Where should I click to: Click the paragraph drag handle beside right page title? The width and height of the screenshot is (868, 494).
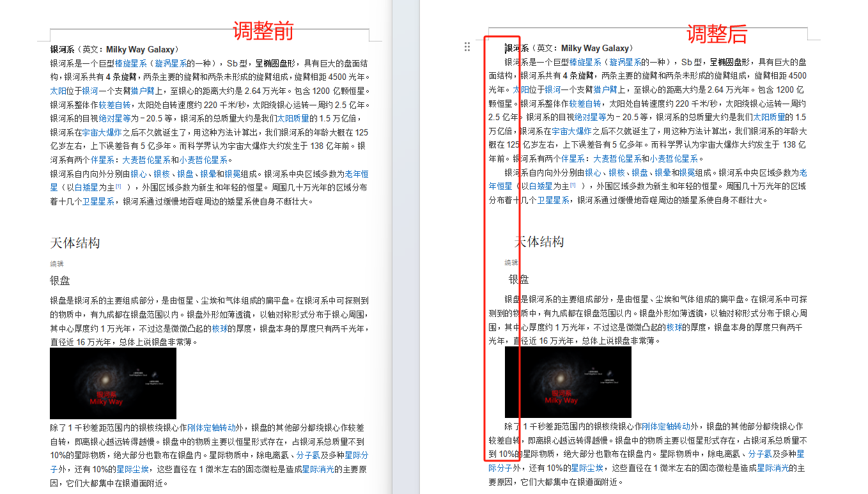467,47
